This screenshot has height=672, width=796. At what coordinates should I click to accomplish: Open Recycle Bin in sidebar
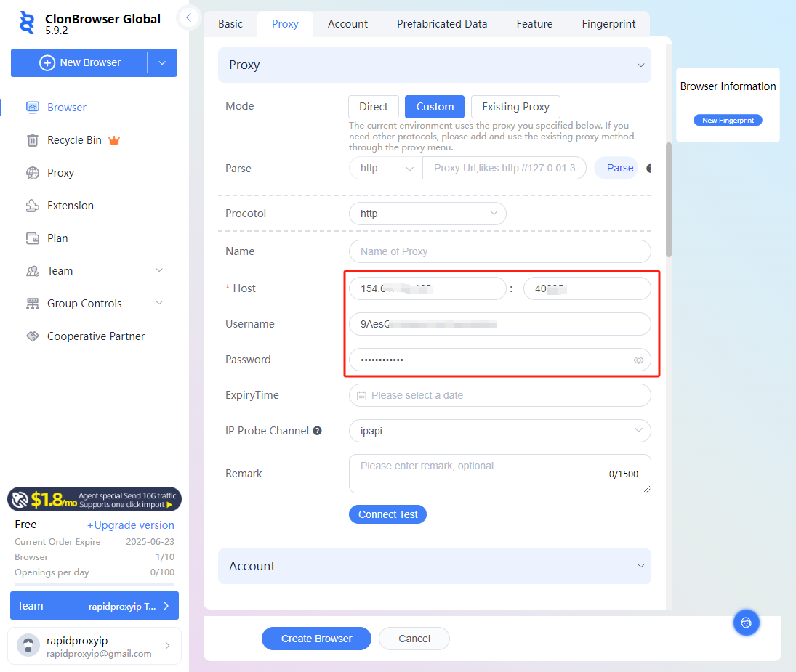click(x=74, y=140)
